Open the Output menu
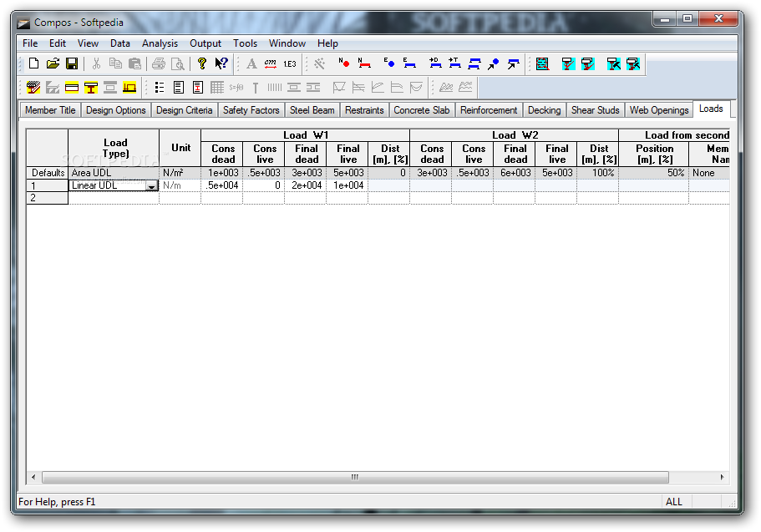Viewport: 761px width, 532px height. pyautogui.click(x=205, y=43)
